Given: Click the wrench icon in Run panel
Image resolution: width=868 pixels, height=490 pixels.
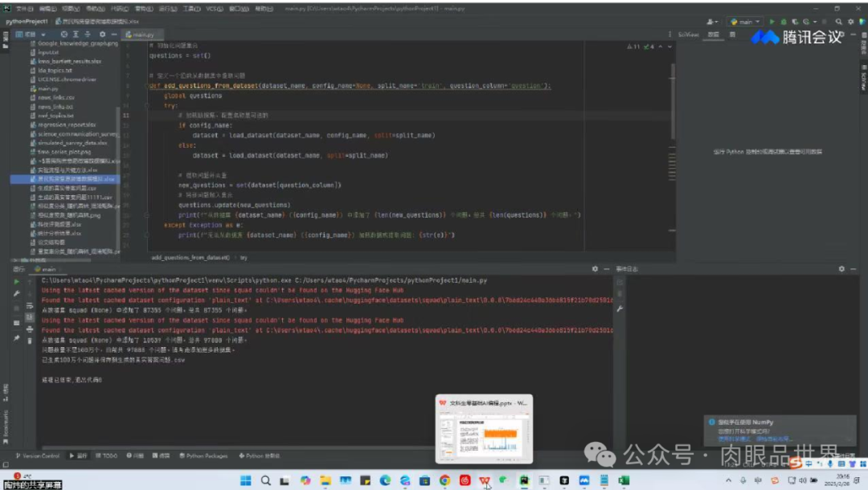Looking at the screenshot, I should tap(17, 294).
